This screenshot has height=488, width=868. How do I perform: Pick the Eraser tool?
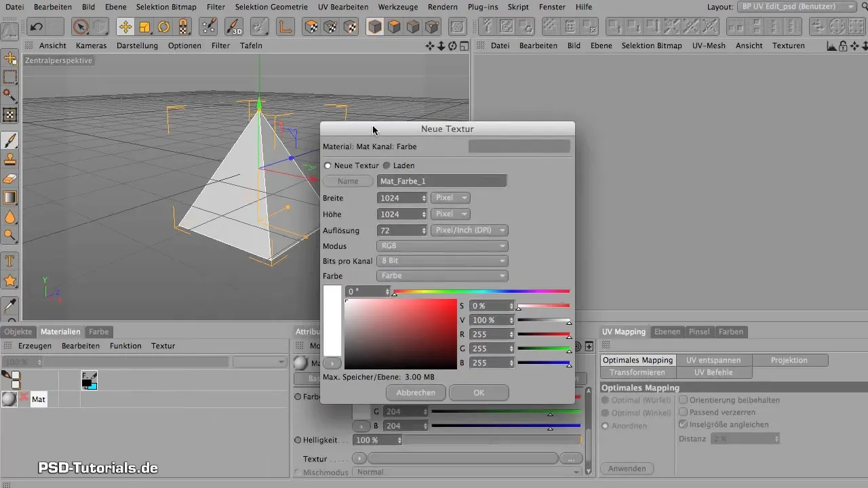pyautogui.click(x=10, y=179)
